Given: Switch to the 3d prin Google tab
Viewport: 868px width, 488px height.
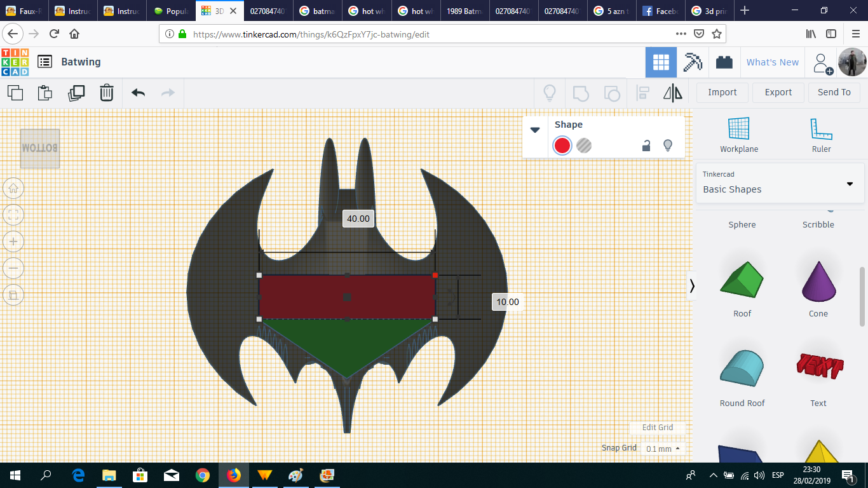Looking at the screenshot, I should [710, 11].
